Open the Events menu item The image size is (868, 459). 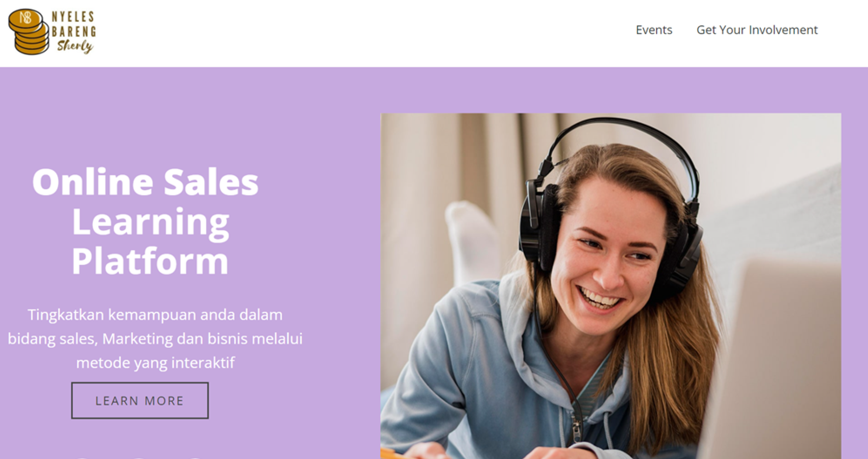point(654,30)
